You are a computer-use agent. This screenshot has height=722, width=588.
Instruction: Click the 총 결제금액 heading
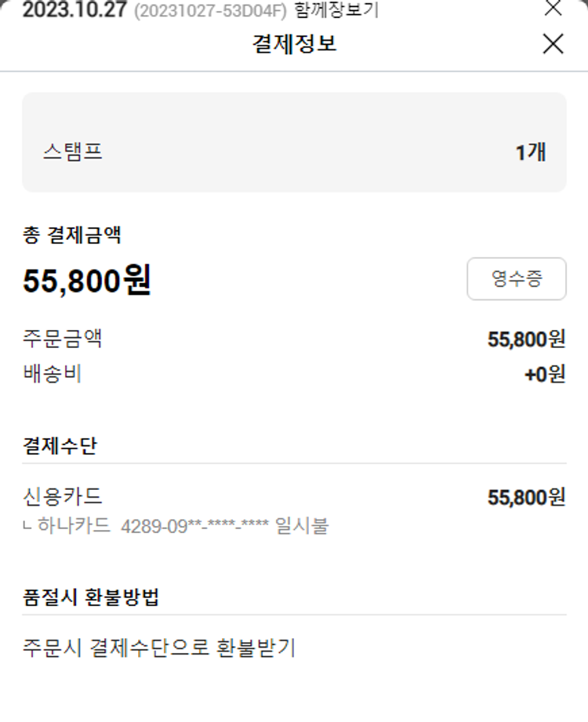coord(72,234)
